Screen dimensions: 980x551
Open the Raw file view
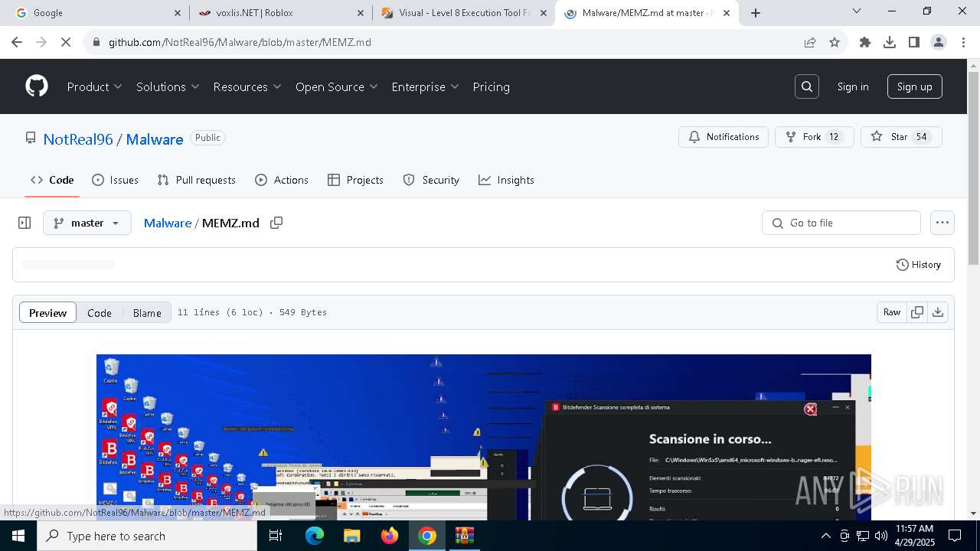(892, 312)
